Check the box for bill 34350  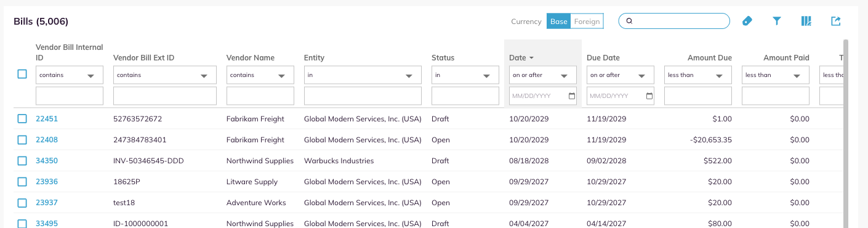[22, 161]
